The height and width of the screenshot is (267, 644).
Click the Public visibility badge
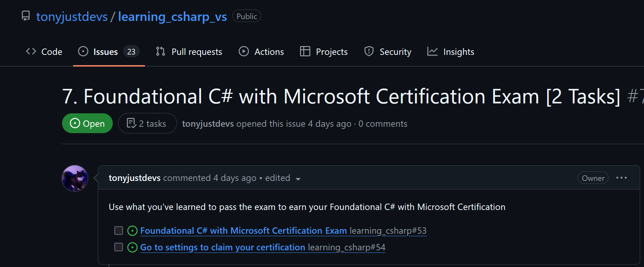click(x=247, y=16)
